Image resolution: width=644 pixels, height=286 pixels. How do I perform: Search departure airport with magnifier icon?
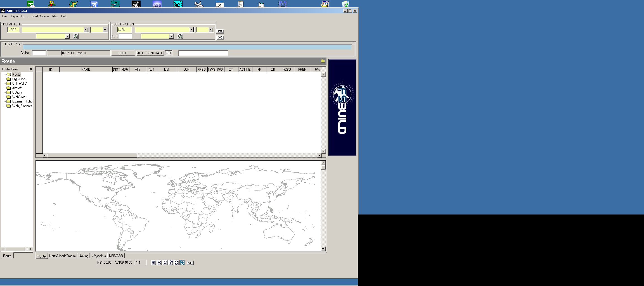[76, 36]
